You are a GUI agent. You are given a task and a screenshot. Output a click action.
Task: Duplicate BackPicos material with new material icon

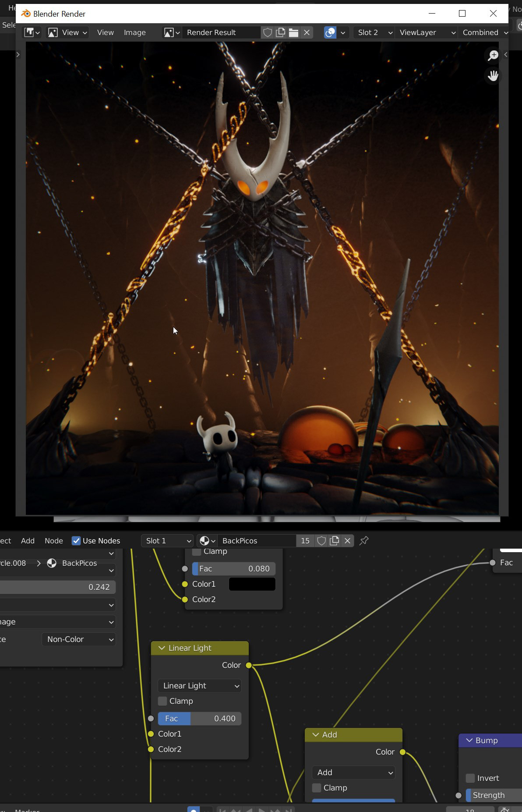(x=335, y=541)
